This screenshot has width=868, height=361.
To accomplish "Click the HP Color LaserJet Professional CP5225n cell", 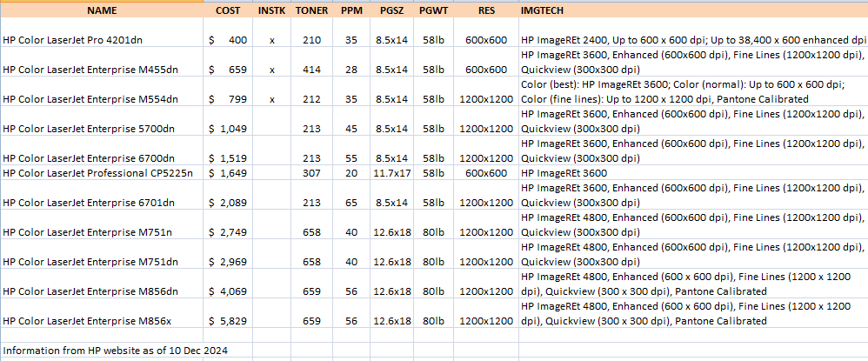I will click(x=102, y=173).
